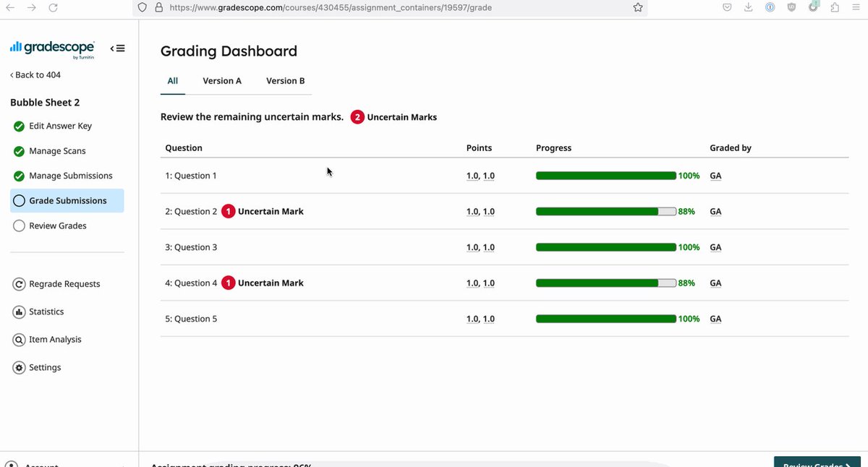Click Question 5 points value 1.0, 1.0

coord(481,319)
